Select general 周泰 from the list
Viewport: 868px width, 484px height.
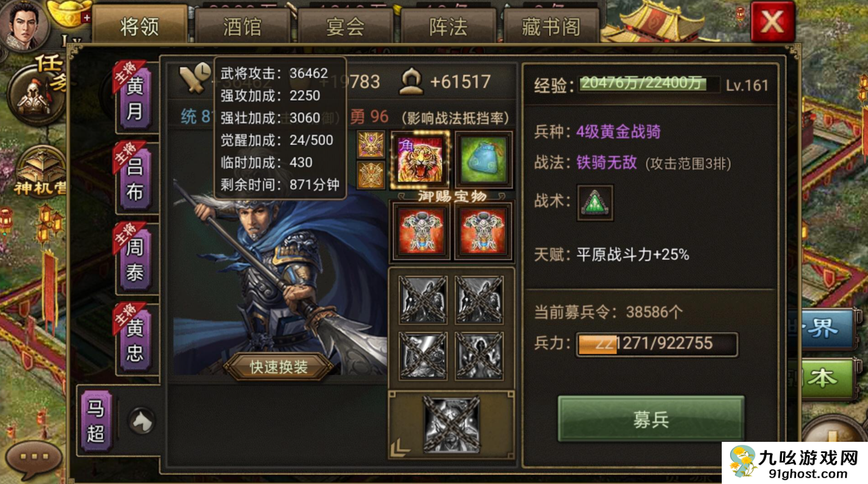click(x=135, y=259)
